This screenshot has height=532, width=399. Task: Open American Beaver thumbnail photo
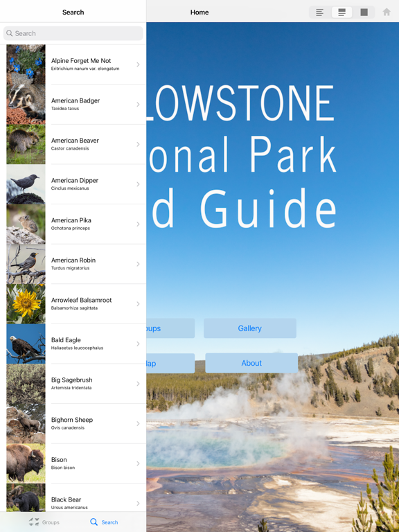(x=26, y=144)
